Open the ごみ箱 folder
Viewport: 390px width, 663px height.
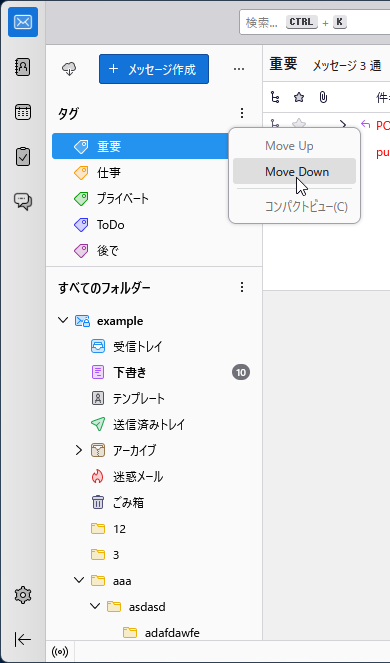154,502
